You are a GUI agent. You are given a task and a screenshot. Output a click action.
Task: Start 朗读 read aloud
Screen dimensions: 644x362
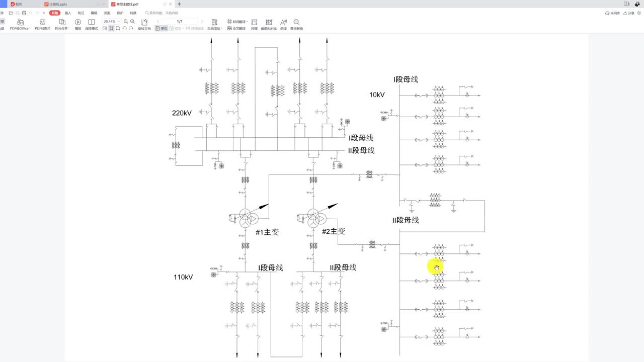click(x=284, y=25)
